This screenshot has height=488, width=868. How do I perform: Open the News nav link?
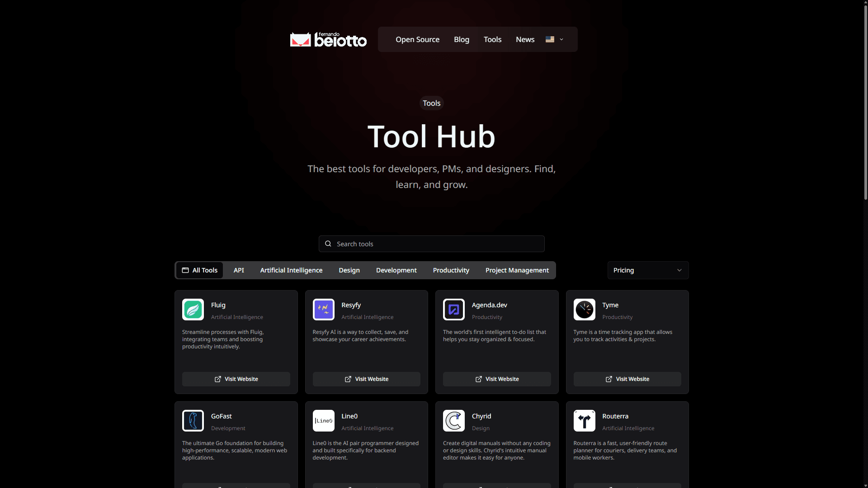[x=525, y=39]
